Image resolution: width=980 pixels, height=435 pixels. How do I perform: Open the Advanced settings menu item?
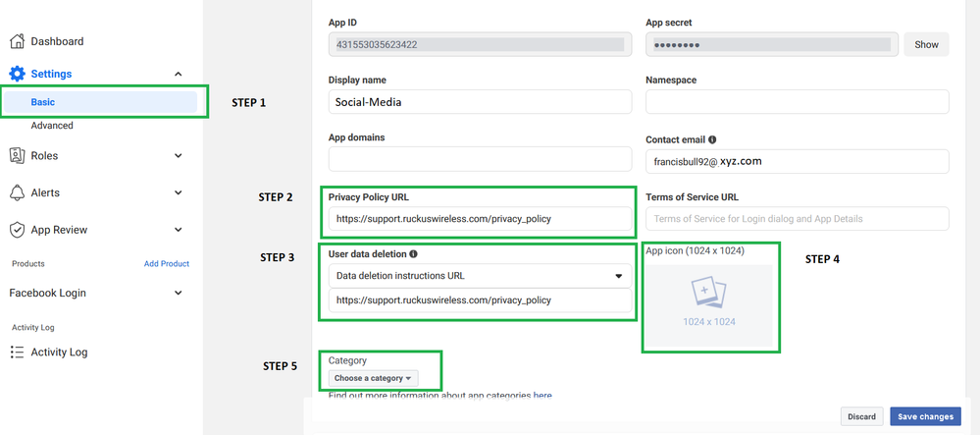tap(52, 126)
